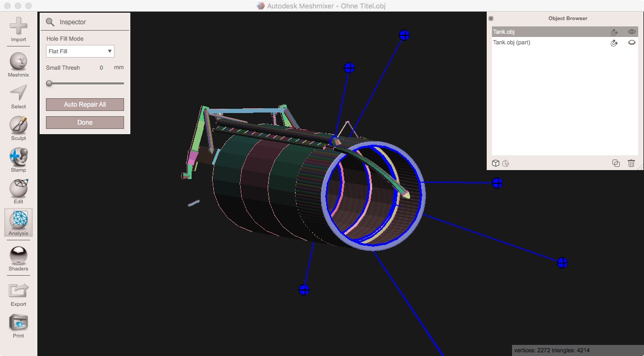Hide Tank.obj with its eye toggle
The image size is (644, 356).
point(631,32)
